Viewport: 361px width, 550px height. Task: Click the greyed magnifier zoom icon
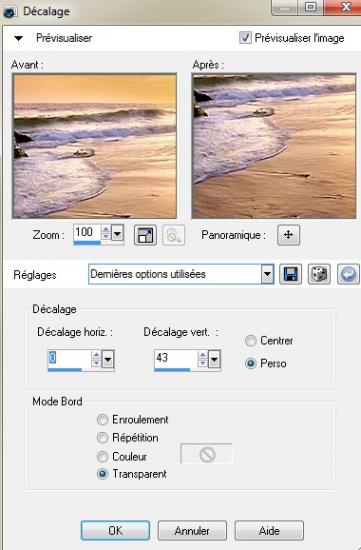[174, 235]
